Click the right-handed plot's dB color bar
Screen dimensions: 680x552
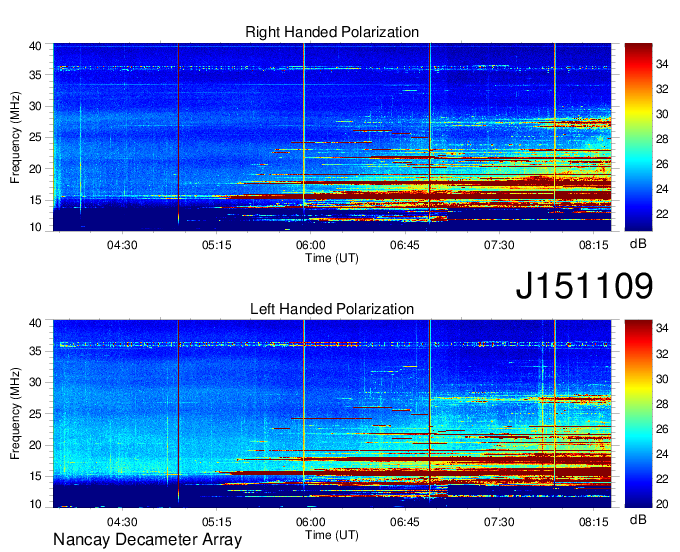[638, 137]
